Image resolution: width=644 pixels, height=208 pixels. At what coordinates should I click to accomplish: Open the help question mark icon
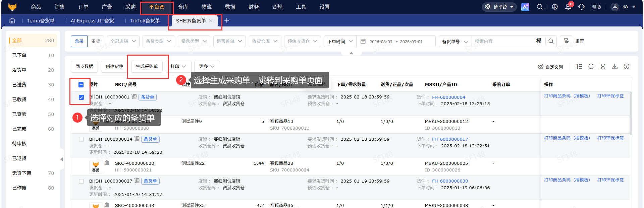click(627, 67)
